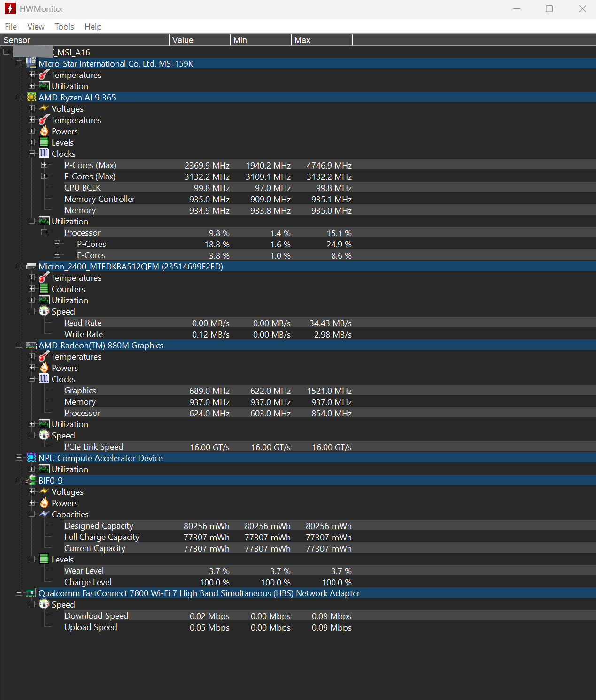Click the battery icon beside BIF0_9
596x700 pixels.
(31, 480)
